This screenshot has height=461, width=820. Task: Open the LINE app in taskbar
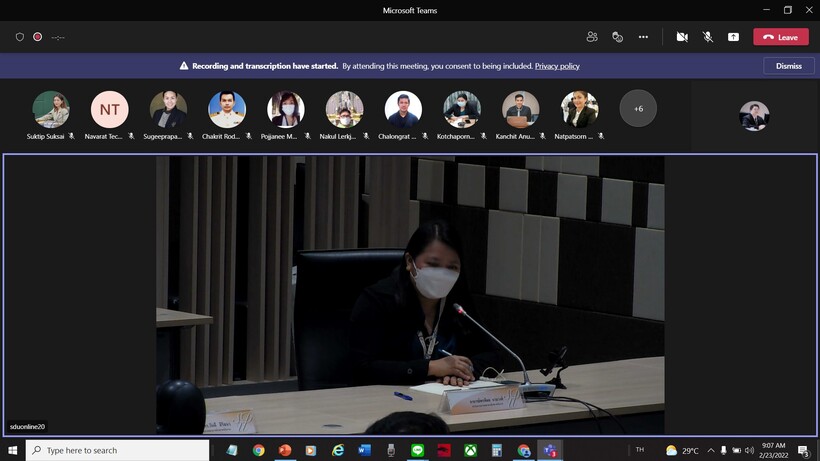(417, 451)
